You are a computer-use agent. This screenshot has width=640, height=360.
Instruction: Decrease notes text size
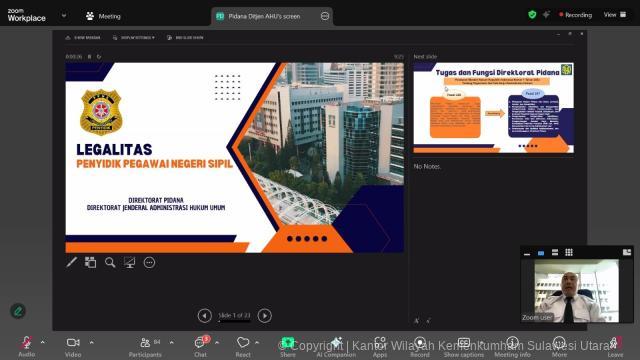pos(428,321)
